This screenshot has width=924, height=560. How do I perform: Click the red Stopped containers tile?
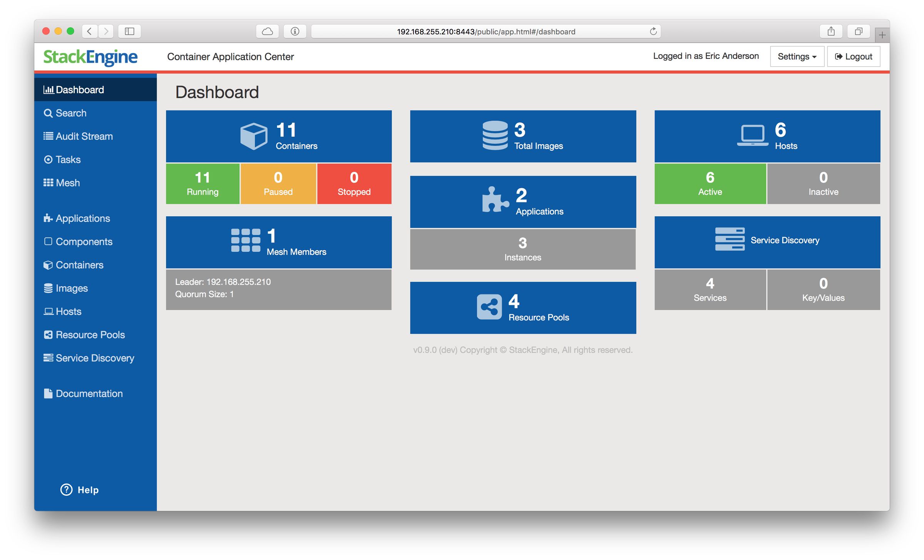[353, 184]
